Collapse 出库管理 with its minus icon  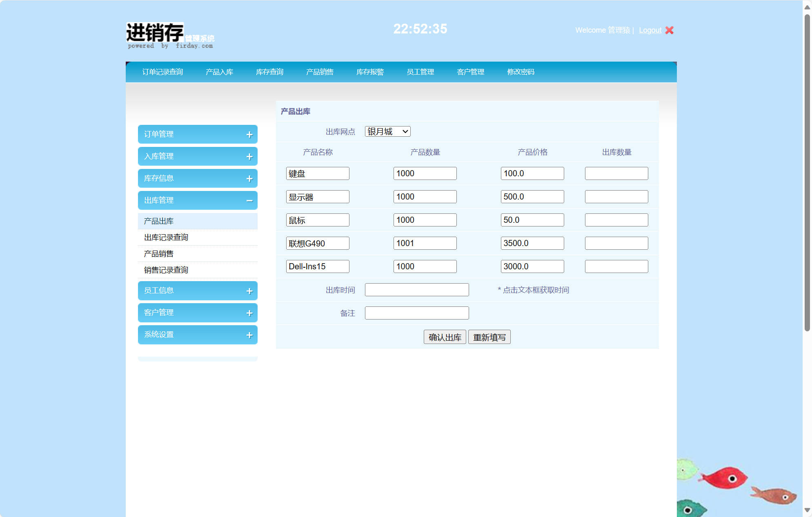[x=249, y=201]
